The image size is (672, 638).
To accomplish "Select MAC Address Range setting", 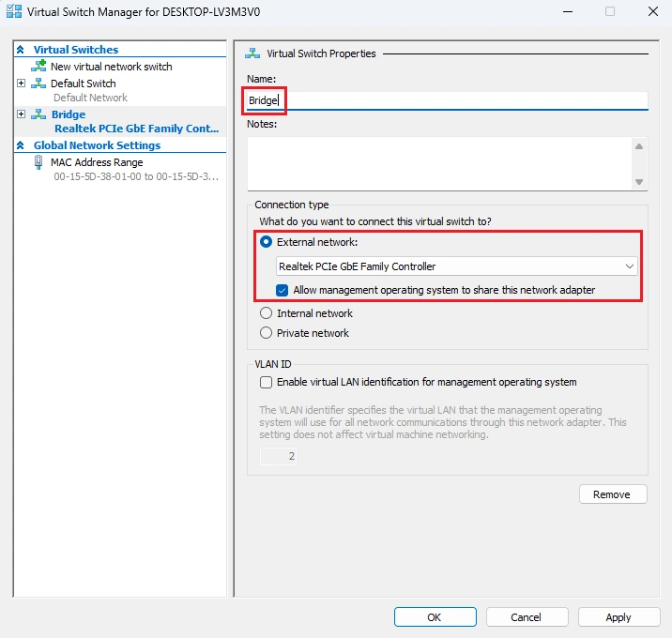I will [97, 162].
